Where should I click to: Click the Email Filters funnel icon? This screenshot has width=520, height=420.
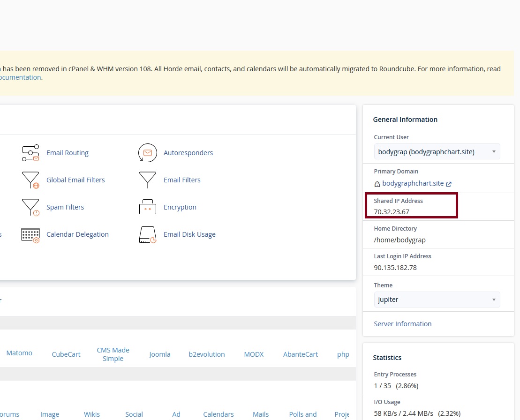pos(148,180)
